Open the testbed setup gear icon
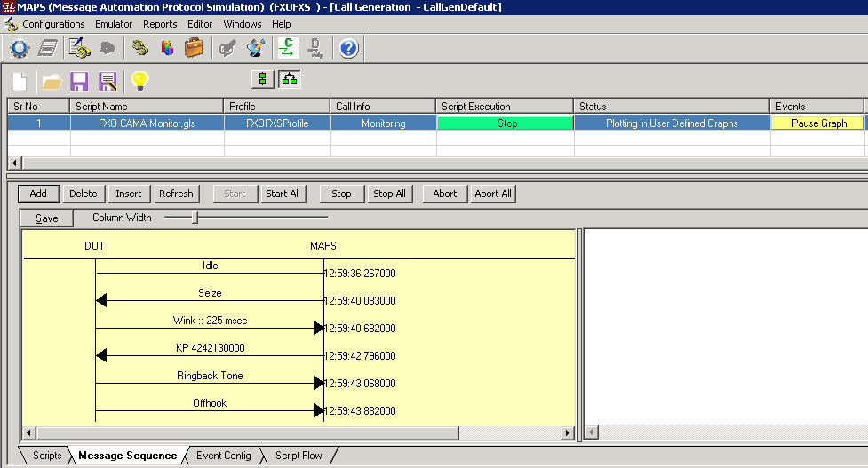The height and width of the screenshot is (468, 868). [x=20, y=49]
